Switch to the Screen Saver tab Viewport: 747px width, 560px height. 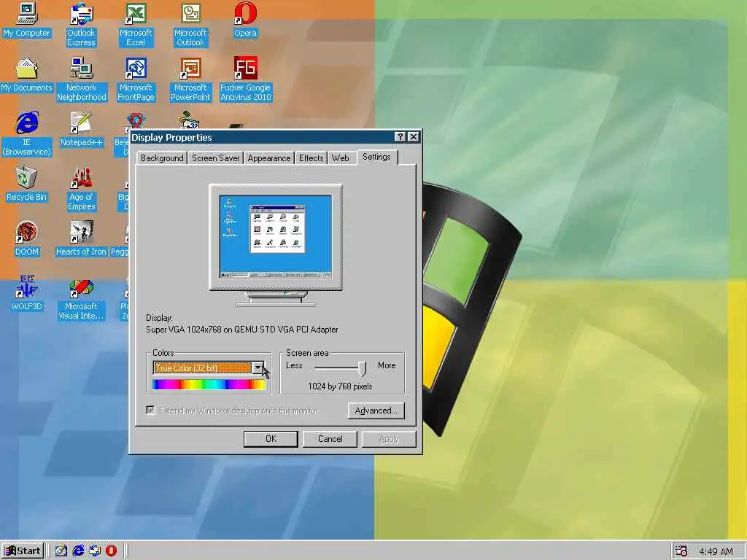(215, 158)
